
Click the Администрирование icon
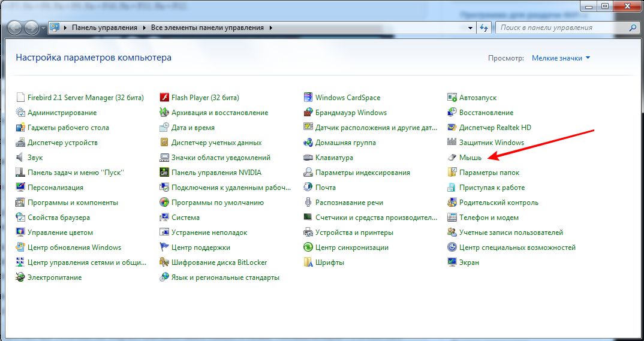(x=20, y=113)
